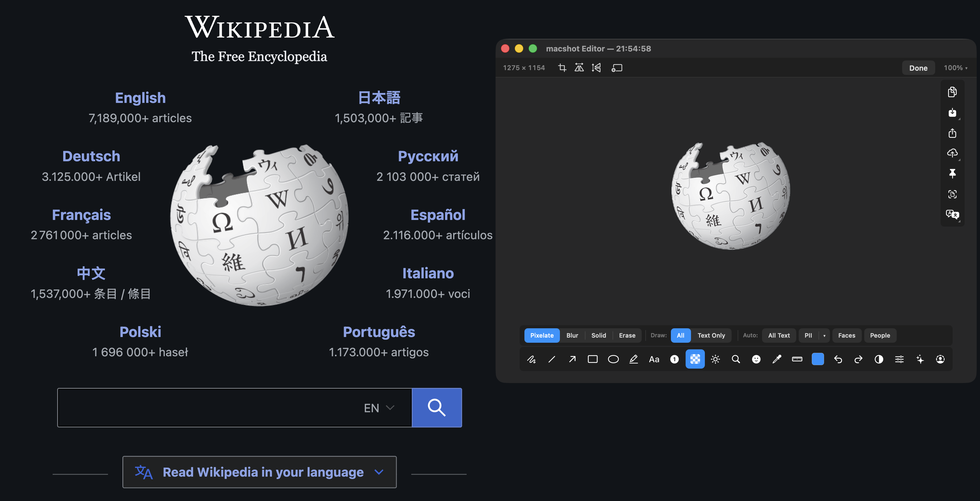Click the translate speech-bubble icon

(952, 214)
